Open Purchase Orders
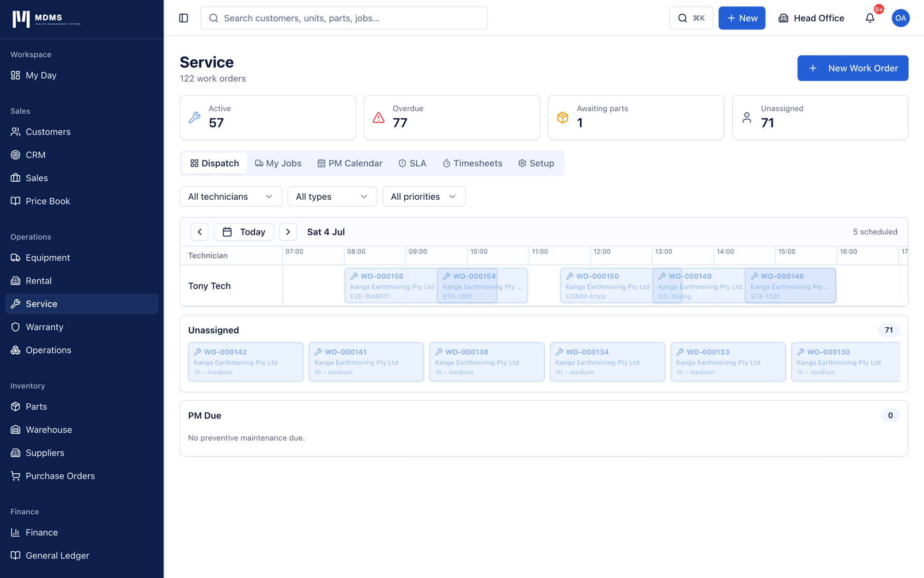This screenshot has height=578, width=924. click(82, 476)
